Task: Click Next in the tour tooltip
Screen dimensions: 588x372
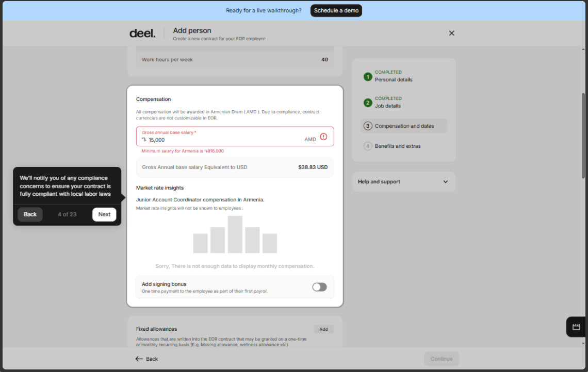Action: [104, 214]
